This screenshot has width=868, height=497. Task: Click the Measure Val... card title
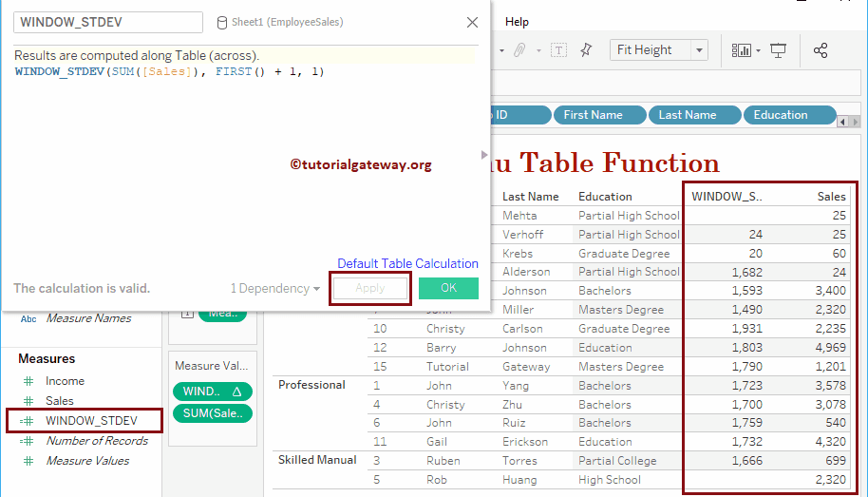212,366
